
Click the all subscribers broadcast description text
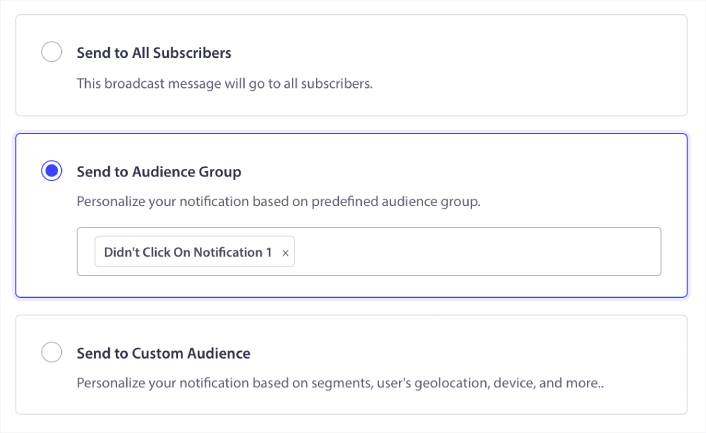click(224, 83)
